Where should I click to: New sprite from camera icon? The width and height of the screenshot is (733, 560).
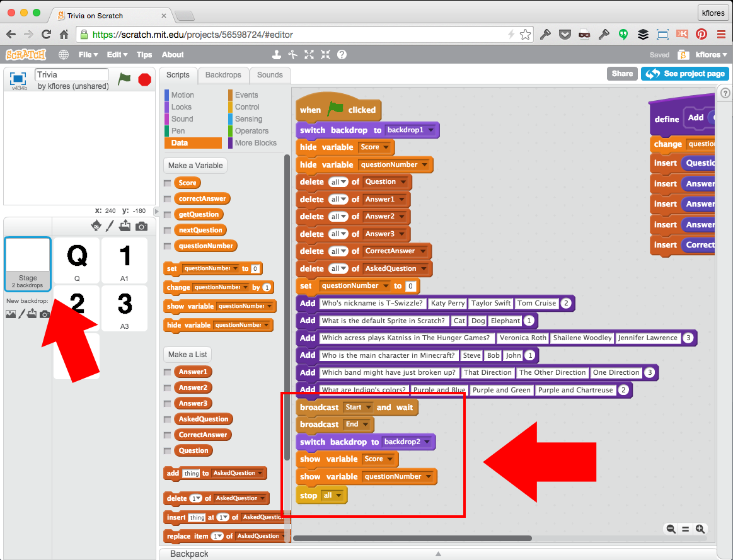pos(141,227)
